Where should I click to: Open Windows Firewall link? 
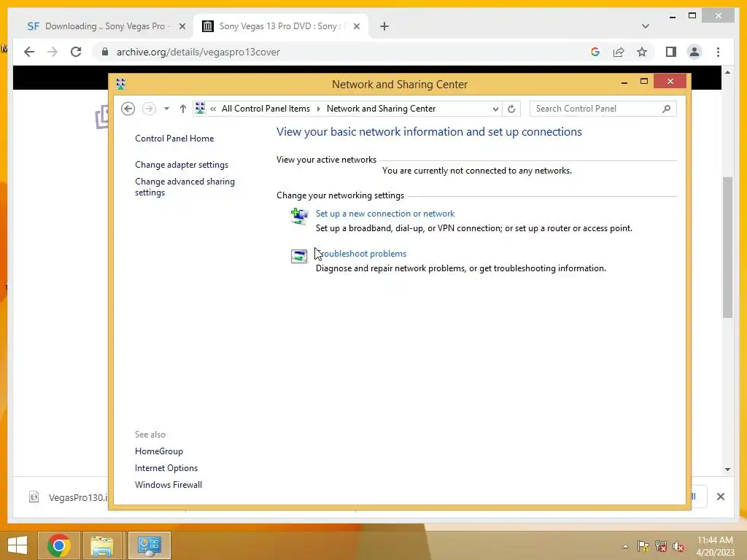(169, 485)
